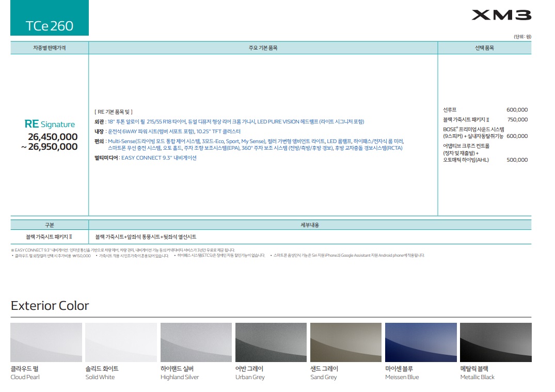Click the RE Signature trim name
The image size is (555, 392).
50,124
